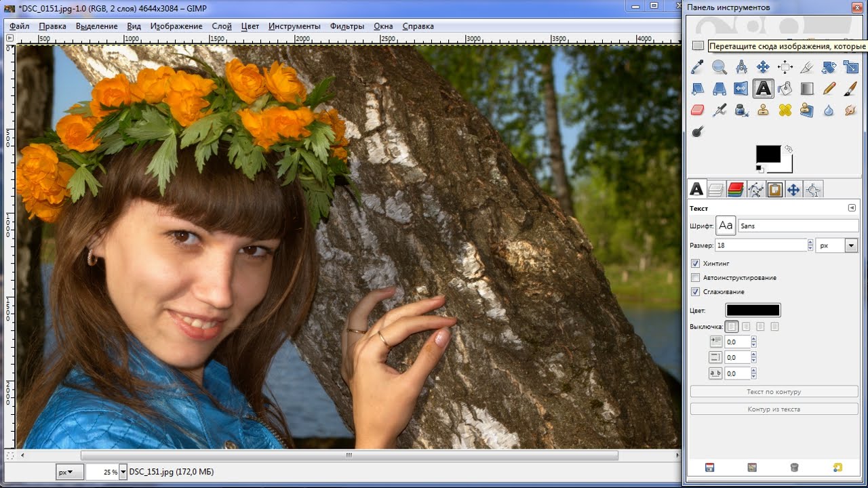The height and width of the screenshot is (488, 868).
Task: Choose the second Выключка justify option
Action: [x=746, y=327]
